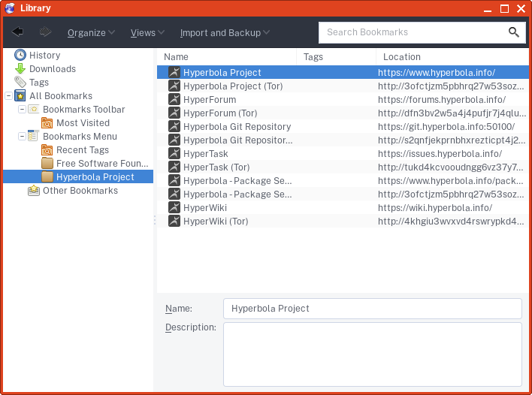
Task: Collapse the Bookmarks Menu tree node
Action: pyautogui.click(x=22, y=137)
